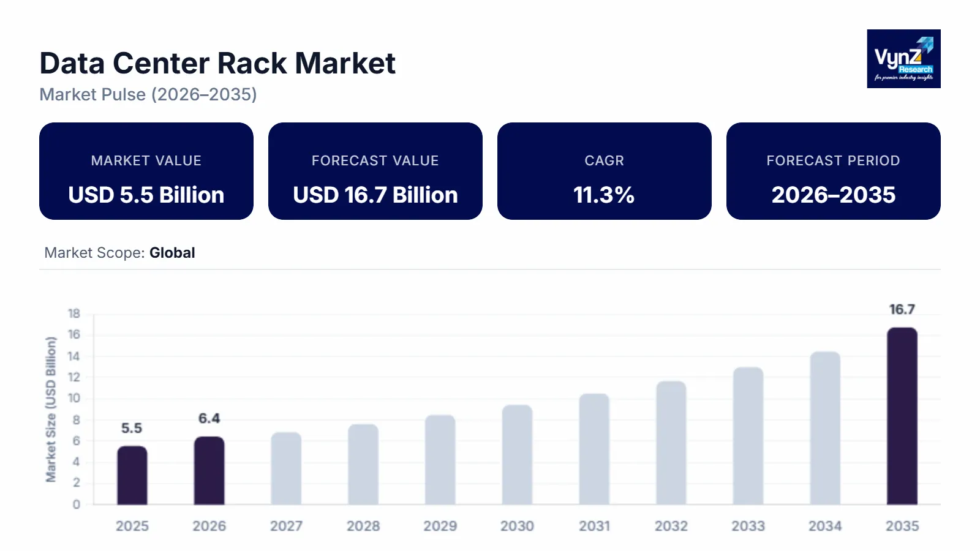The height and width of the screenshot is (551, 980).
Task: Open the FORECAST VALUE card
Action: coord(375,171)
